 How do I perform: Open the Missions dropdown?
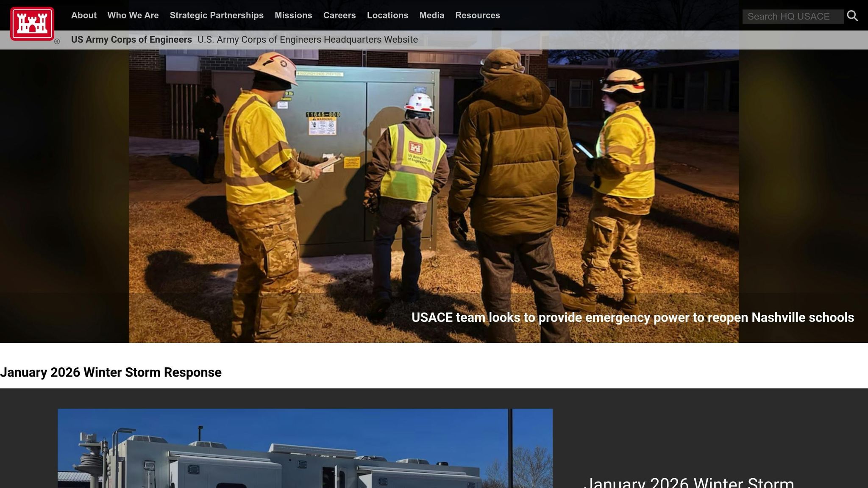click(x=293, y=15)
